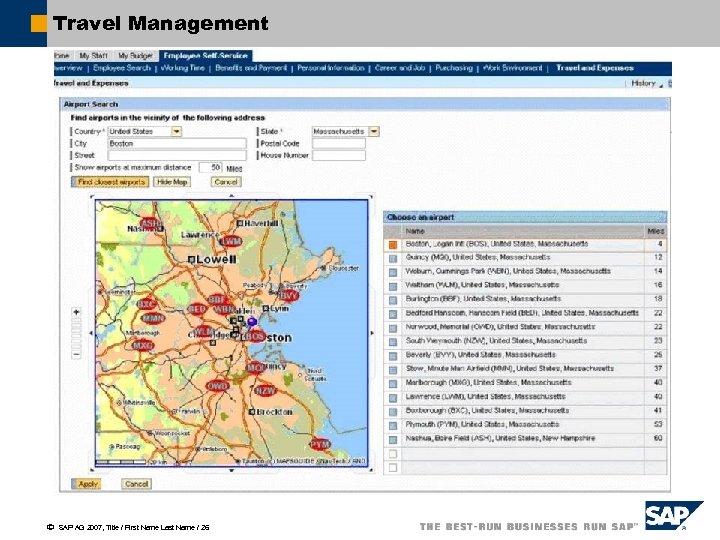Pan map north with top arrow
The height and width of the screenshot is (540, 720).
(x=231, y=196)
